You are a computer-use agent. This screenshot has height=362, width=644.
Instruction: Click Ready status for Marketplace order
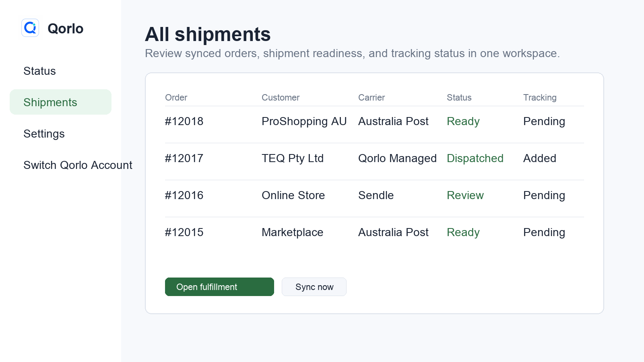click(x=463, y=232)
